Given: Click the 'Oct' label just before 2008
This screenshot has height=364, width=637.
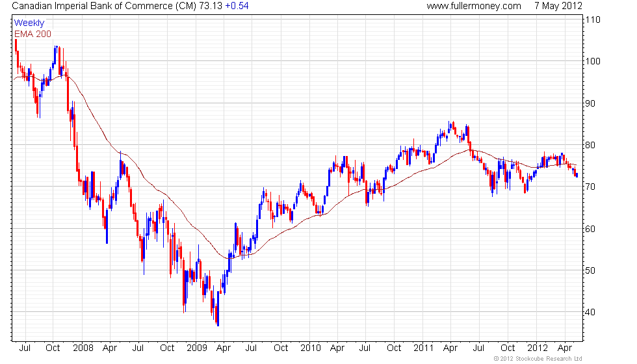Looking at the screenshot, I should [53, 348].
